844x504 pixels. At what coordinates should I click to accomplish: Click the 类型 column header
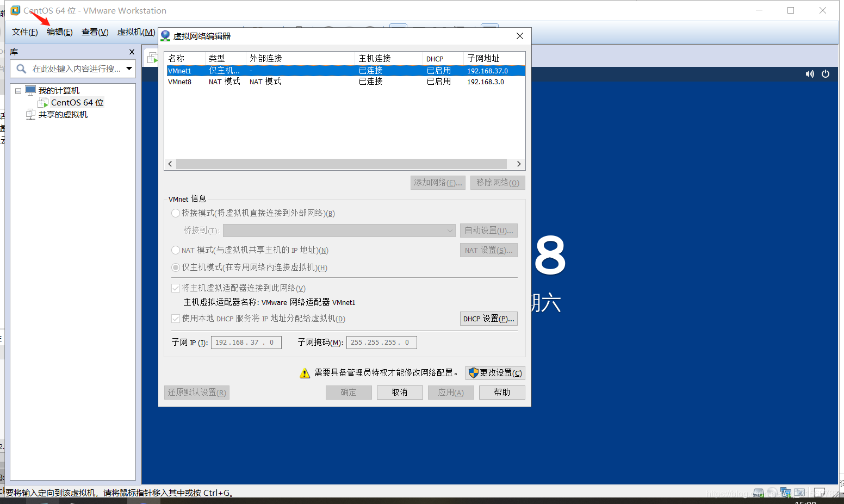pos(226,58)
